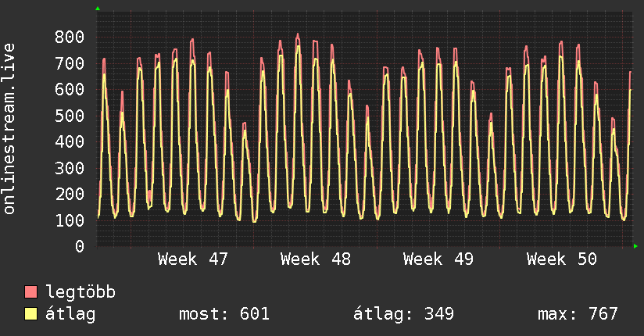Click the green arrow at y-axis top
This screenshot has height=336, width=644.
98,9
